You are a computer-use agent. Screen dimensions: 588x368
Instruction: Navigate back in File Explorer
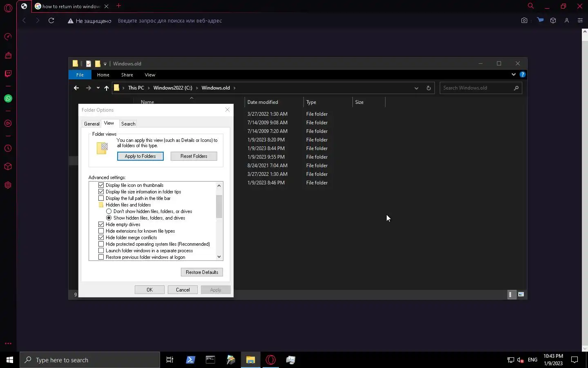(76, 88)
